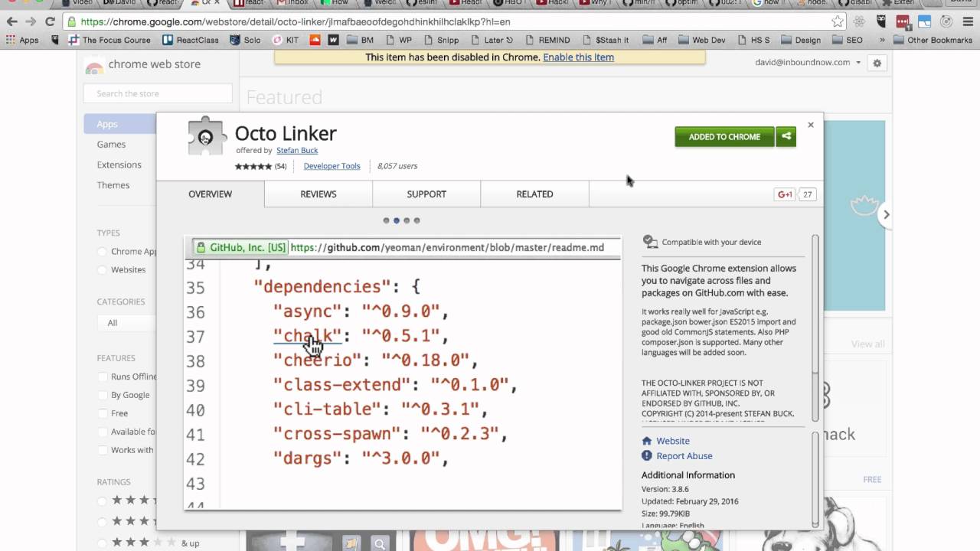Check the Free feature box
Viewport: 980px width, 551px height.
pyautogui.click(x=102, y=413)
